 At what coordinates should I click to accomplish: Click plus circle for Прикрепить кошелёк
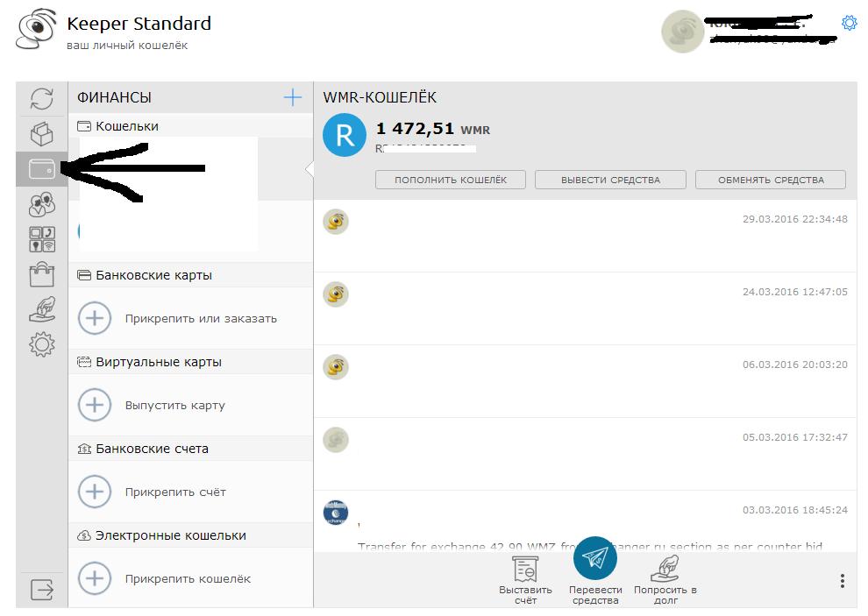click(95, 578)
